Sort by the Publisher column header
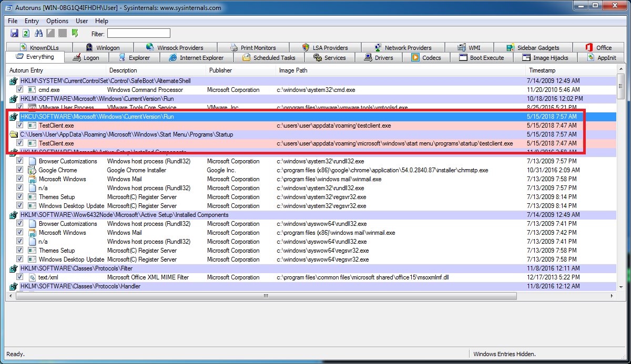631x364 pixels. click(x=241, y=70)
